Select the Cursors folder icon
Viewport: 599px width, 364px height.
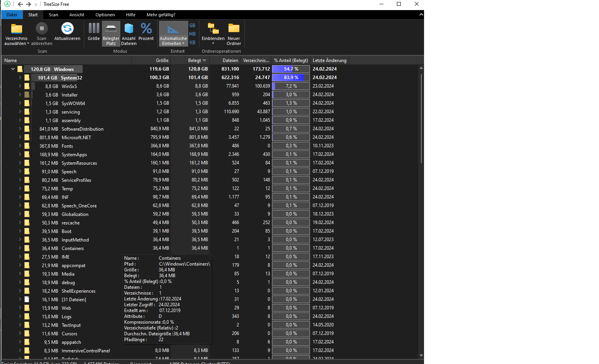[x=27, y=333]
